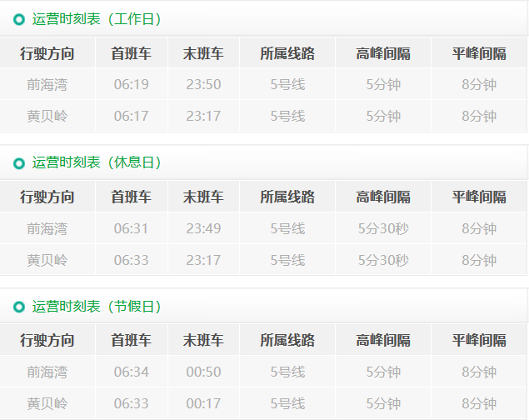529x420 pixels.
Task: Click the green circle icon beside 运营时刻表（工作日）
Action: pos(19,19)
